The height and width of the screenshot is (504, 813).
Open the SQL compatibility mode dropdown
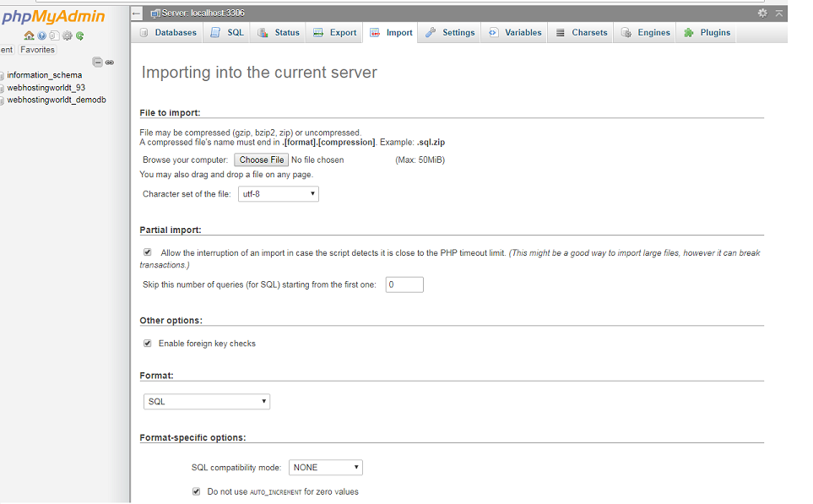pyautogui.click(x=325, y=467)
